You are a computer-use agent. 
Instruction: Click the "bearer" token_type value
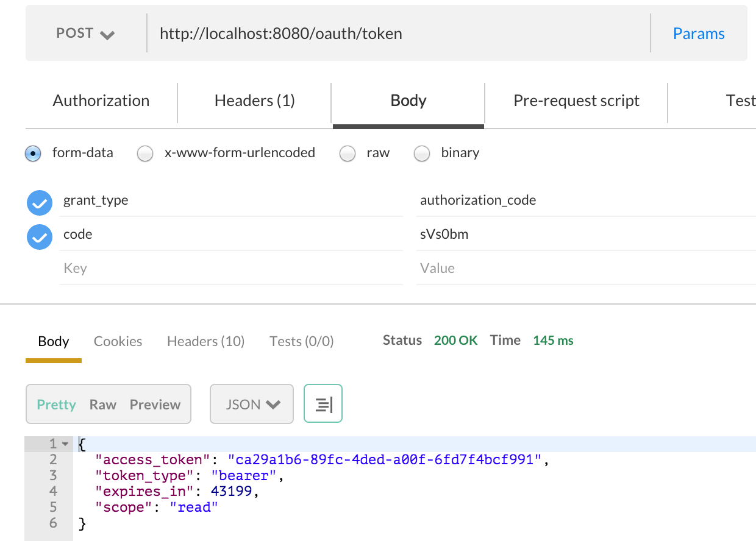[x=244, y=476]
